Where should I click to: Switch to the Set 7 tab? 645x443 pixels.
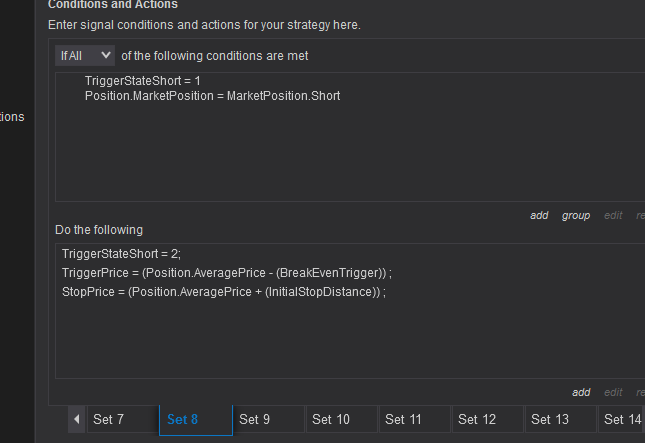coord(108,420)
